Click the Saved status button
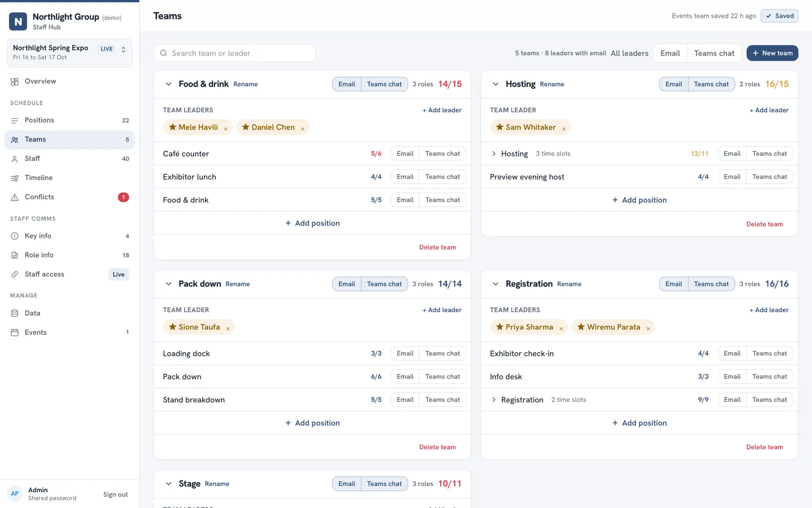This screenshot has width=812, height=508. pyautogui.click(x=779, y=16)
